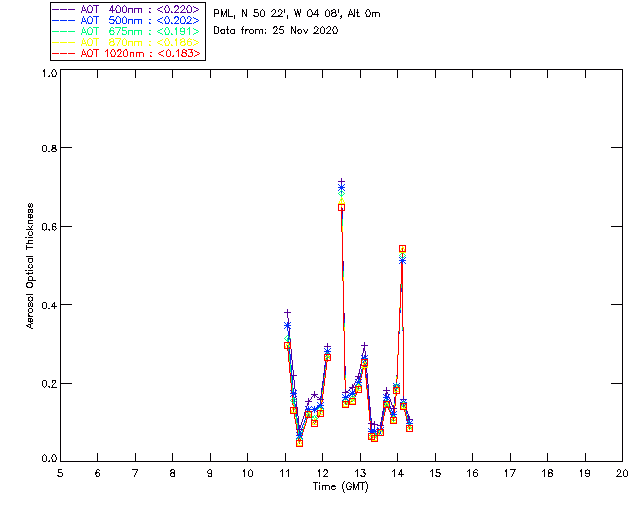
Task: Click the red square marker at the 14 GMT peak
Action: pos(402,249)
